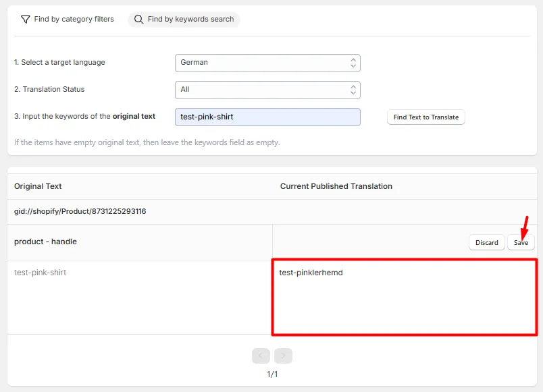Click the empty original text hint line
The image size is (543, 392).
click(x=147, y=142)
